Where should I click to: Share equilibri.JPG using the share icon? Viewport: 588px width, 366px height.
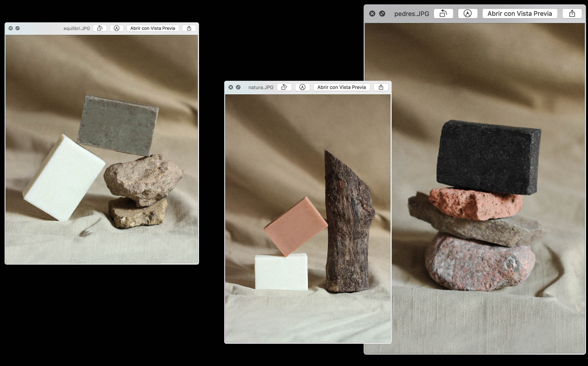(189, 28)
